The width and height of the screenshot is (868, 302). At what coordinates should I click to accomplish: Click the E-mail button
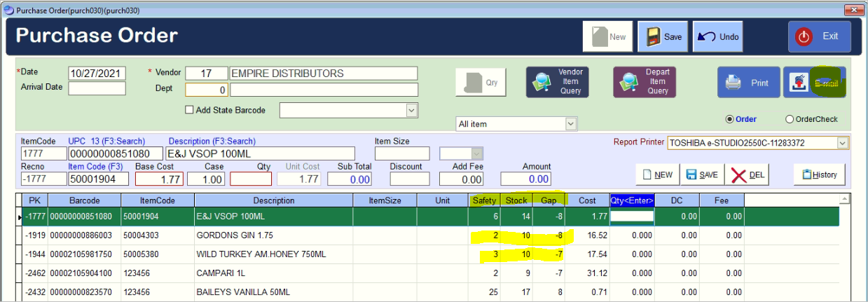(x=814, y=83)
